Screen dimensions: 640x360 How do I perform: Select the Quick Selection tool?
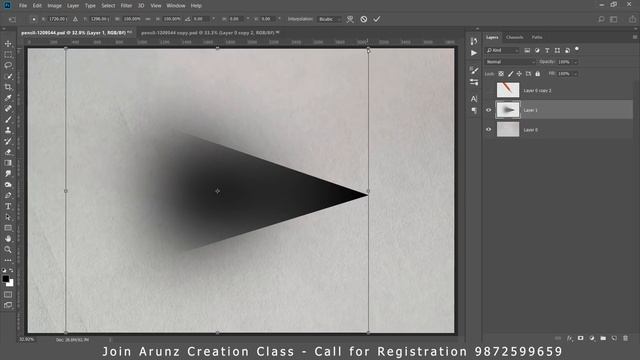click(x=8, y=76)
